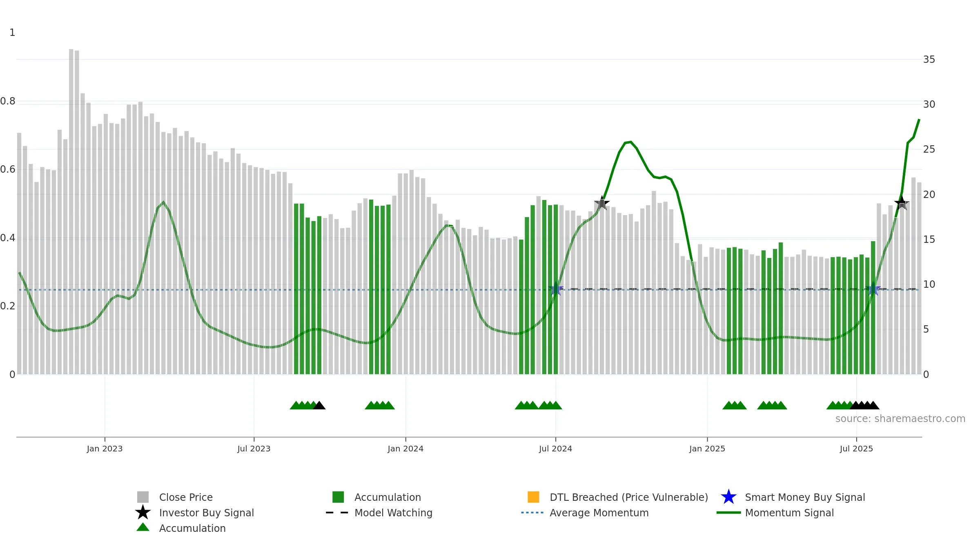The image size is (980, 551).
Task: Click the tallest gray bar of late 2022
Action: coord(71,211)
